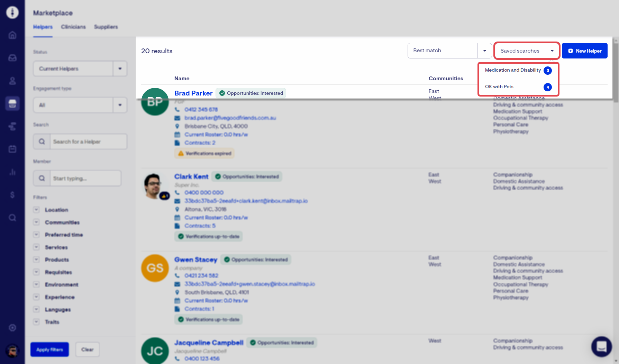
Task: Select the Marketplace store icon in sidebar
Action: pos(12,103)
